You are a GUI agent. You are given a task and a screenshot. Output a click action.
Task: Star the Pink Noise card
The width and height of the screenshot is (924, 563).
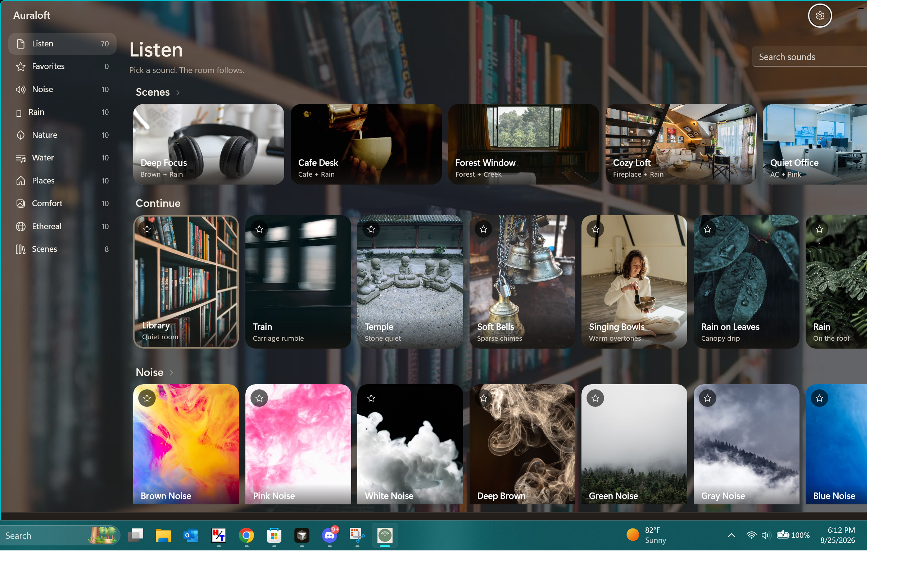[x=259, y=398]
